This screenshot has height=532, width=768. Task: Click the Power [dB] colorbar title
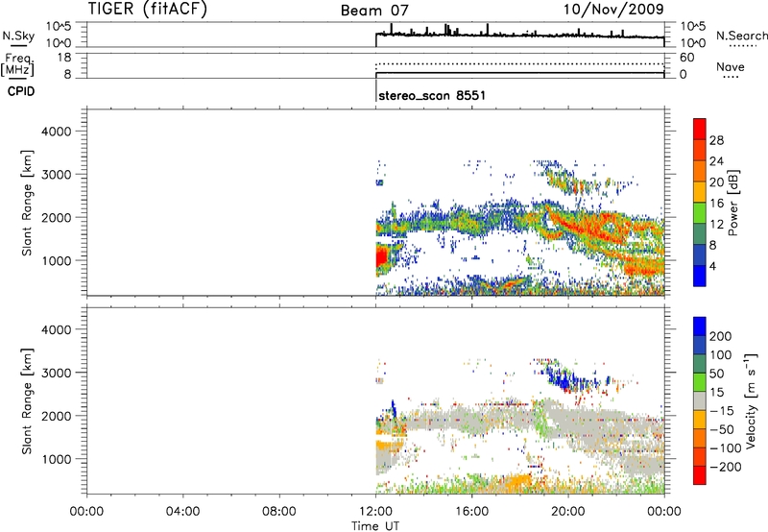pyautogui.click(x=732, y=203)
